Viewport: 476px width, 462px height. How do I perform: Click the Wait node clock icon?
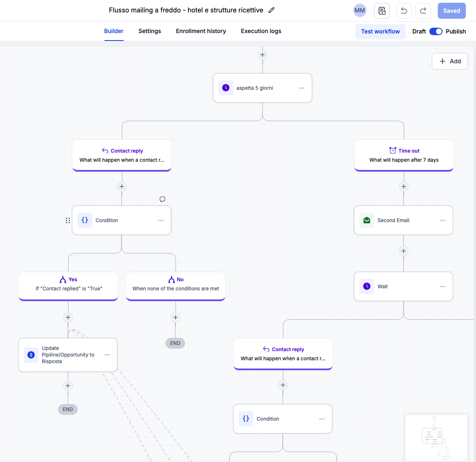pyautogui.click(x=367, y=286)
